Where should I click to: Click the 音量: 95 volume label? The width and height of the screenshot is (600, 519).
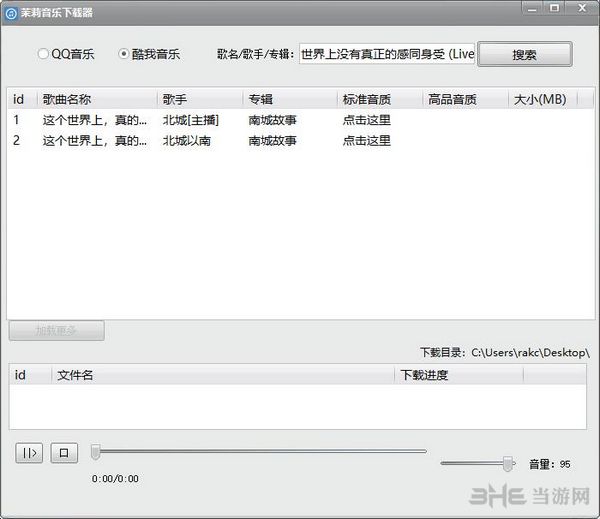tap(549, 464)
